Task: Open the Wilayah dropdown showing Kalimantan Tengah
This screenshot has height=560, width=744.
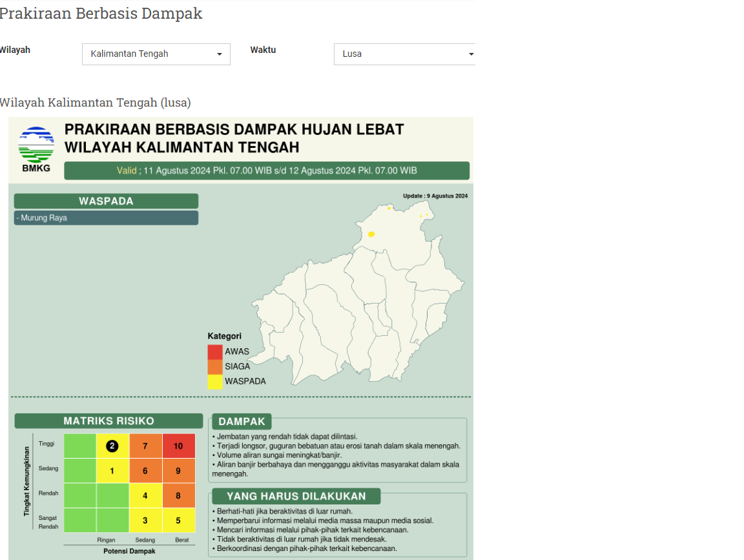Action: 156,54
